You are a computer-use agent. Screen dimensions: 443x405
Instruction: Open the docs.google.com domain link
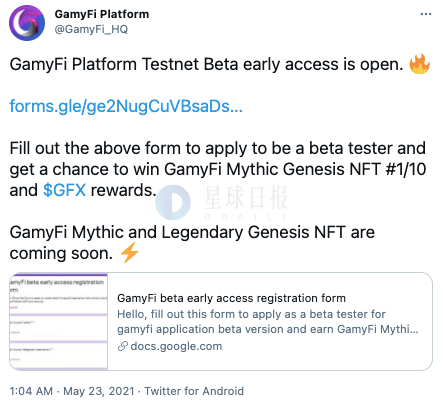point(176,346)
